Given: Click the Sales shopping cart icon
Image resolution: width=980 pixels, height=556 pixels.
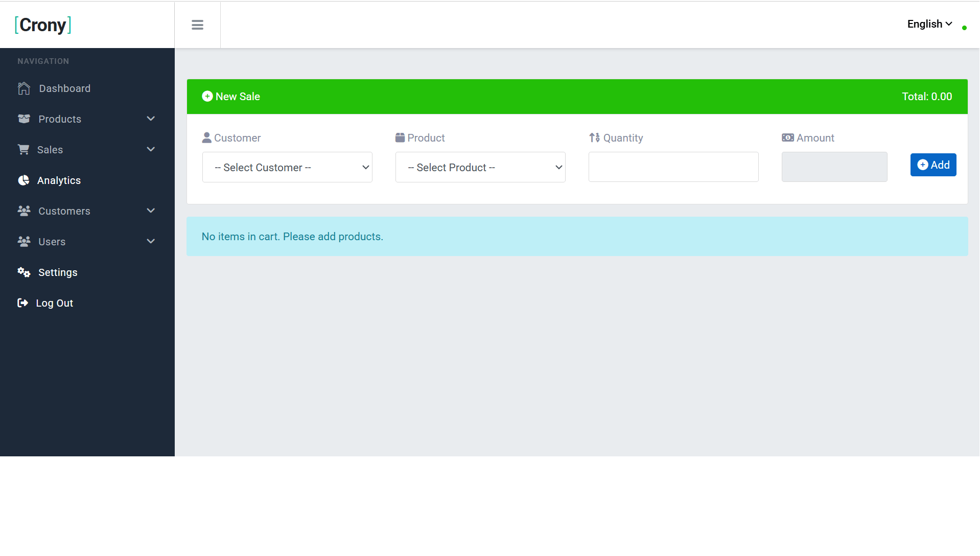Looking at the screenshot, I should pos(24,149).
